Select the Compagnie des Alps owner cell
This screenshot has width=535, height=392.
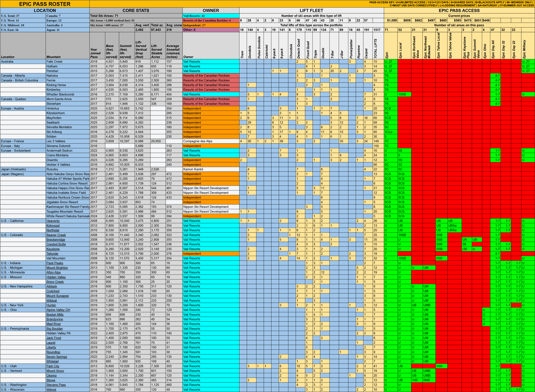(x=198, y=141)
